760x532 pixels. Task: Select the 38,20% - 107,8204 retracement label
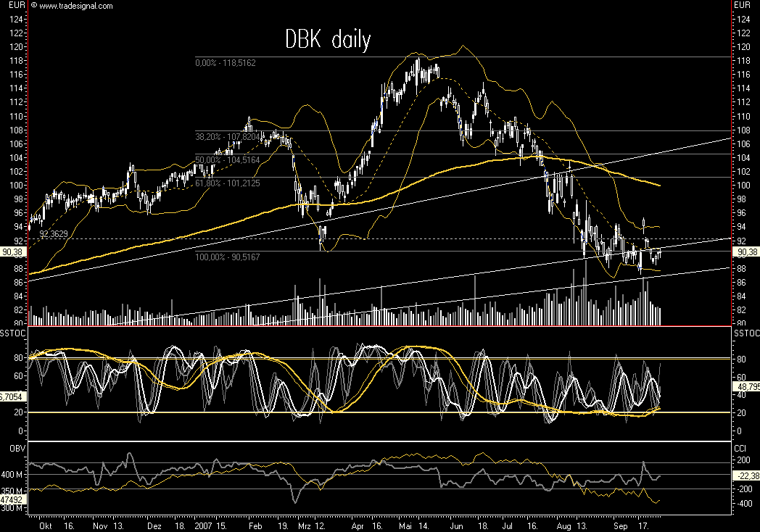[x=227, y=137]
